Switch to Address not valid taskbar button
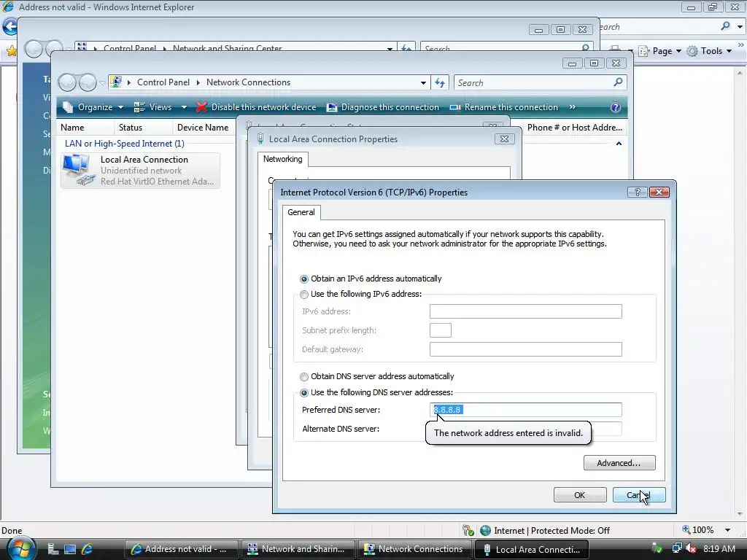The height and width of the screenshot is (560, 747). [x=182, y=549]
